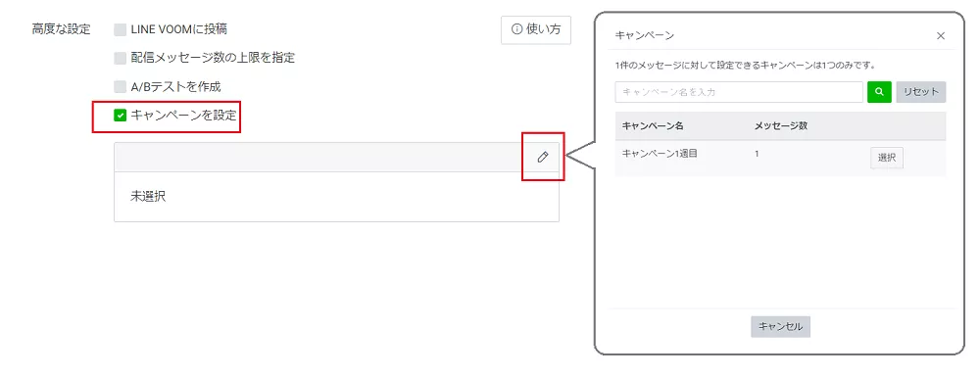Click the リセット button

click(921, 92)
